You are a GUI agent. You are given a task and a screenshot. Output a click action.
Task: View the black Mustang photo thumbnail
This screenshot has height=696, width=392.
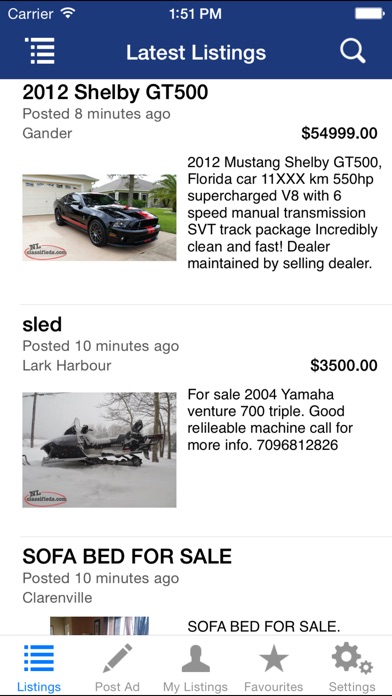pos(99,217)
